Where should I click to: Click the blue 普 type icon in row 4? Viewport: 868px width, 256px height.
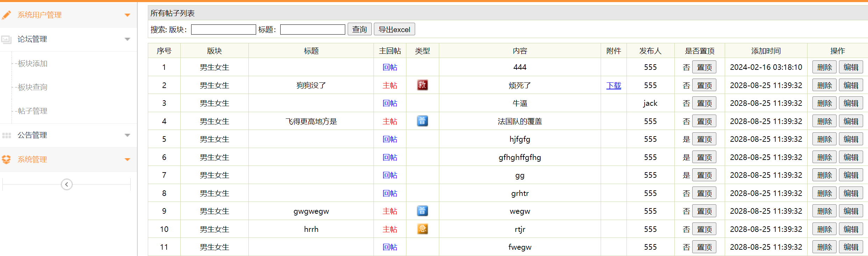[x=422, y=121]
